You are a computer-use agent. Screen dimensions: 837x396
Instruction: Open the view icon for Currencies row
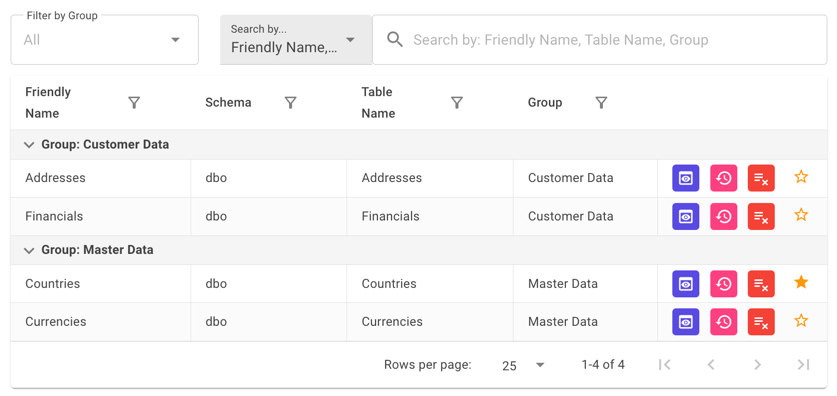coord(685,322)
